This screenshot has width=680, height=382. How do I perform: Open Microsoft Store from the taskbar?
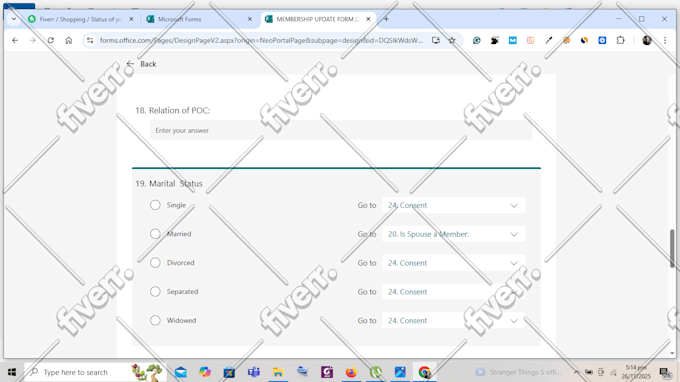point(229,372)
